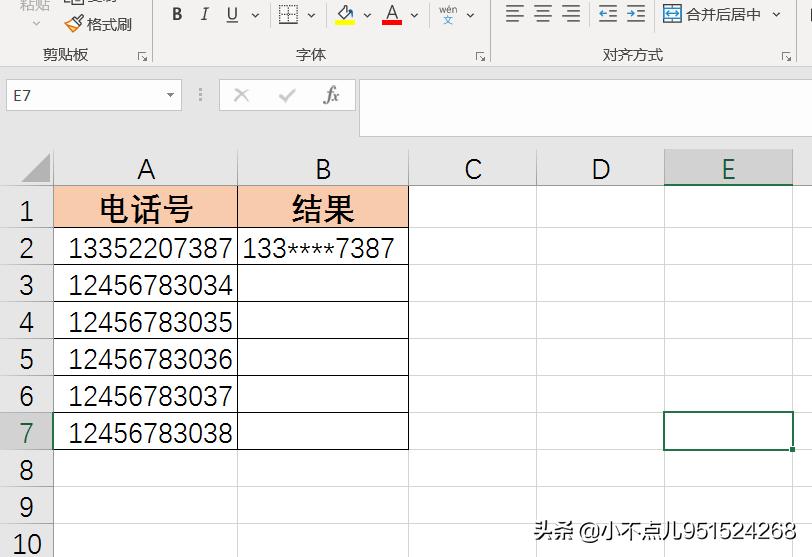
Task: Select cell with 12456783034
Action: (146, 284)
